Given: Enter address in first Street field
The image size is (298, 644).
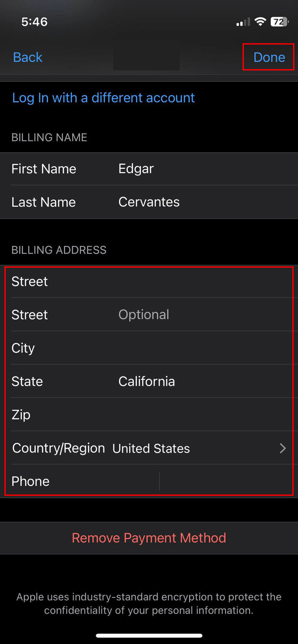Looking at the screenshot, I should 202,281.
